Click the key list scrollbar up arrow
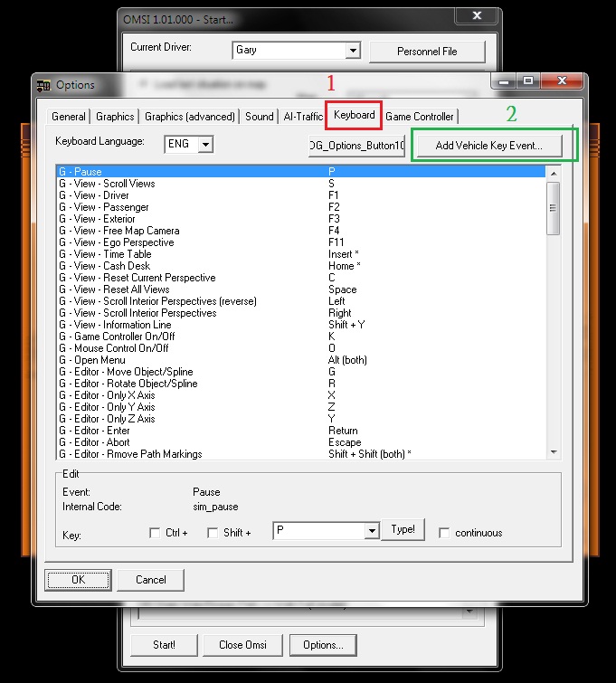Viewport: 616px width, 683px height. point(554,174)
